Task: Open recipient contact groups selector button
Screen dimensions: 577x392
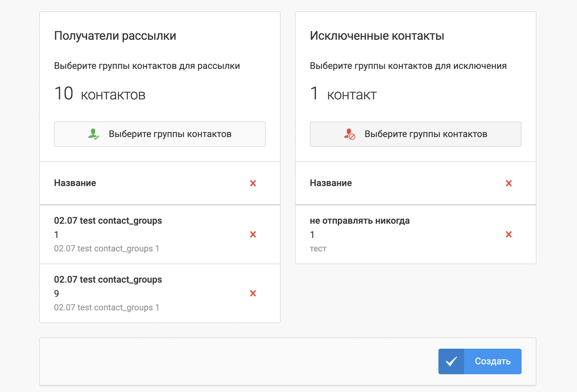Action: coord(160,134)
